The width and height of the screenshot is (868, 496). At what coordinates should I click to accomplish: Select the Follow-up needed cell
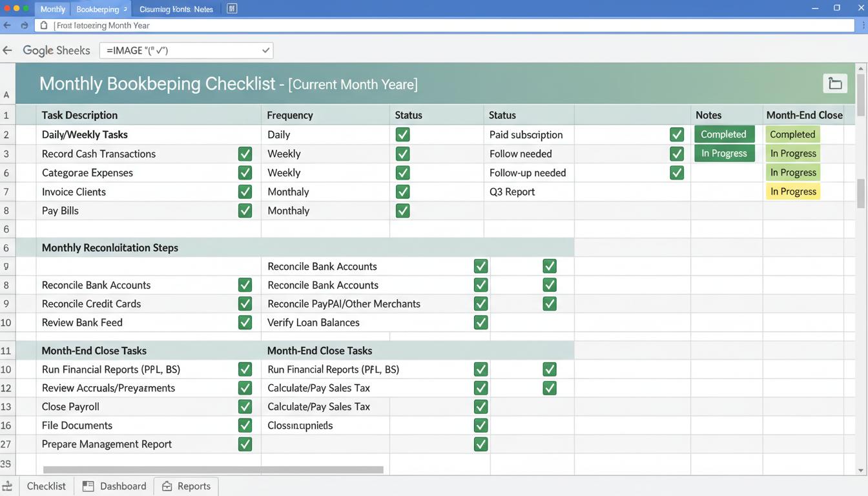(529, 172)
